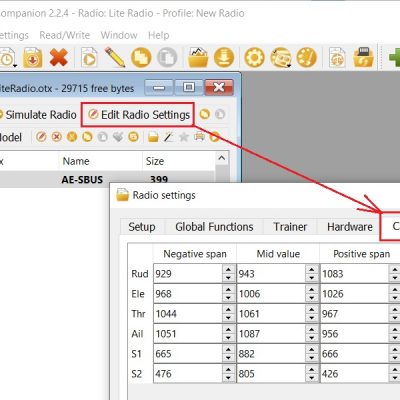The width and height of the screenshot is (400, 400).
Task: Click the Thr positive span field 967
Action: 354,314
